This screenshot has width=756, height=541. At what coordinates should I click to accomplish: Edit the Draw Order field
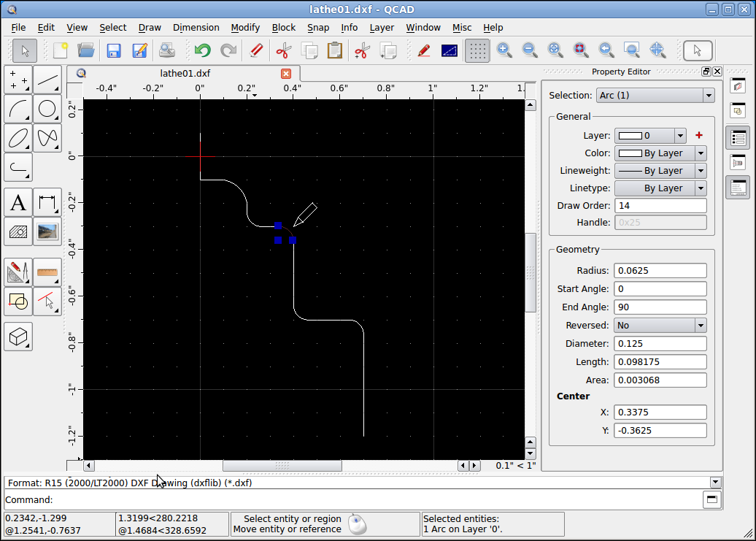tap(660, 205)
